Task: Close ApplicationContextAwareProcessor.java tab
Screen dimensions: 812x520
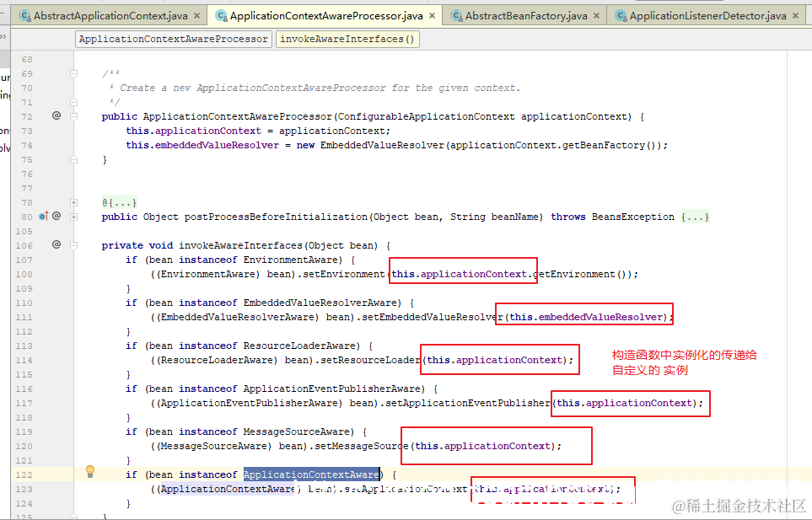Action: 432,16
